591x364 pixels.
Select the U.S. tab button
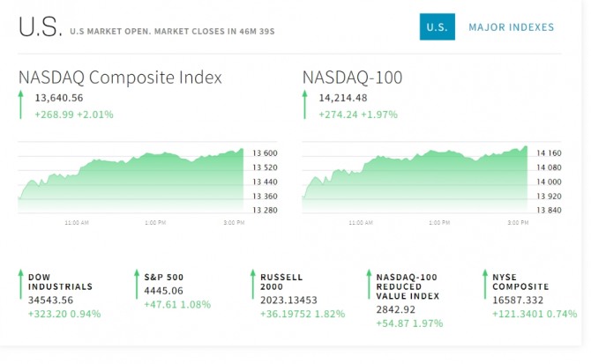437,27
